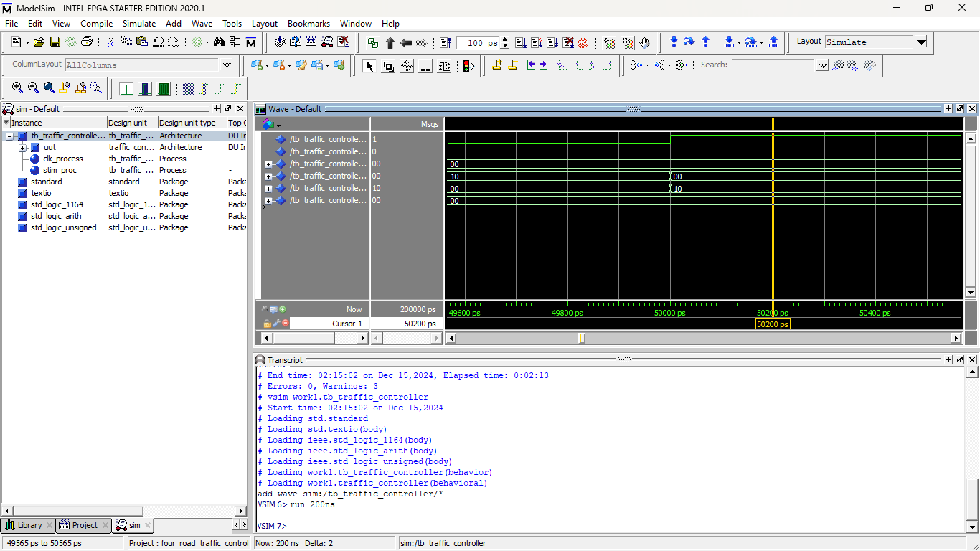980x551 pixels.
Task: Collapse the tb_traffic_controller top instance
Action: 10,136
